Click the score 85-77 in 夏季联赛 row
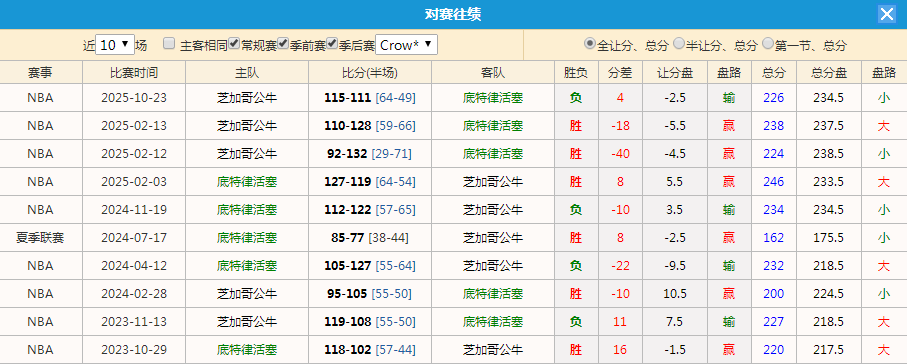Viewport: 907px width, 364px height. click(347, 237)
